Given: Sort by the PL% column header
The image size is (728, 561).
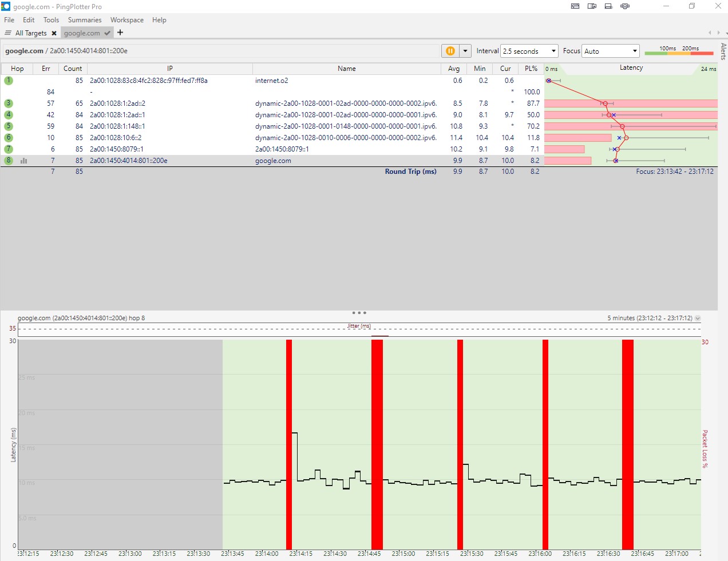Looking at the screenshot, I should [x=531, y=69].
